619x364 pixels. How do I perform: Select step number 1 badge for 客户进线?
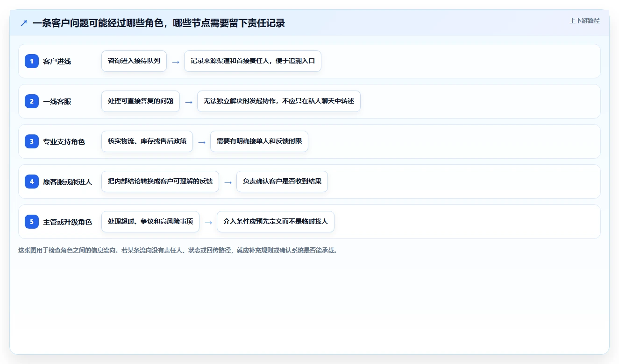click(32, 61)
